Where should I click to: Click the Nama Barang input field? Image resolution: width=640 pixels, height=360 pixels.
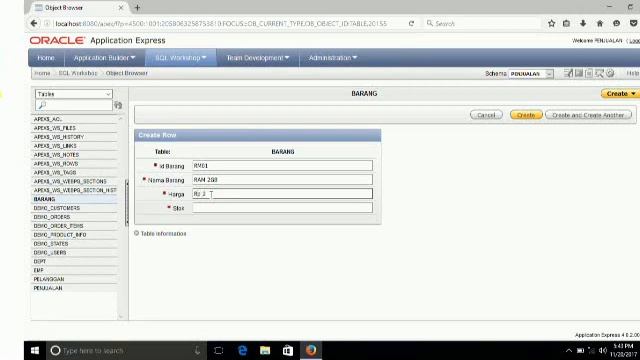[282, 180]
